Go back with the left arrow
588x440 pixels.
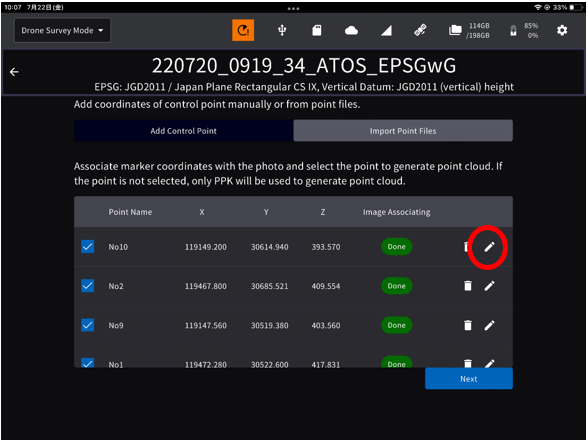pyautogui.click(x=14, y=72)
